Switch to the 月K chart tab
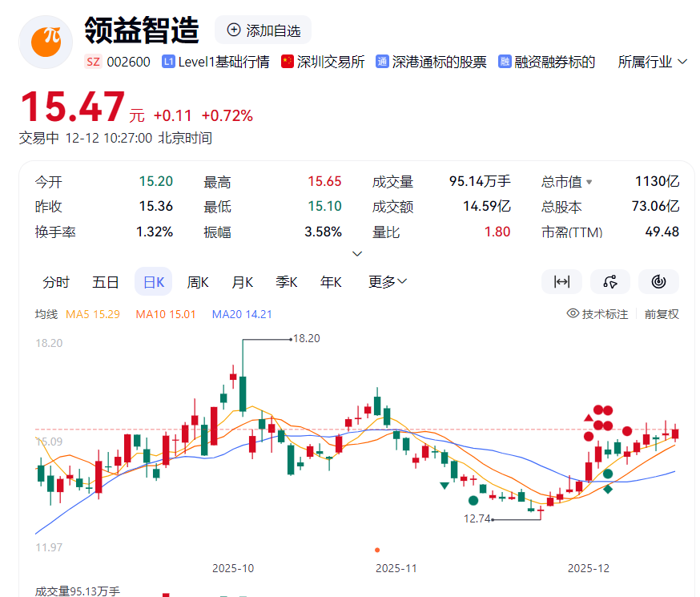 (243, 282)
